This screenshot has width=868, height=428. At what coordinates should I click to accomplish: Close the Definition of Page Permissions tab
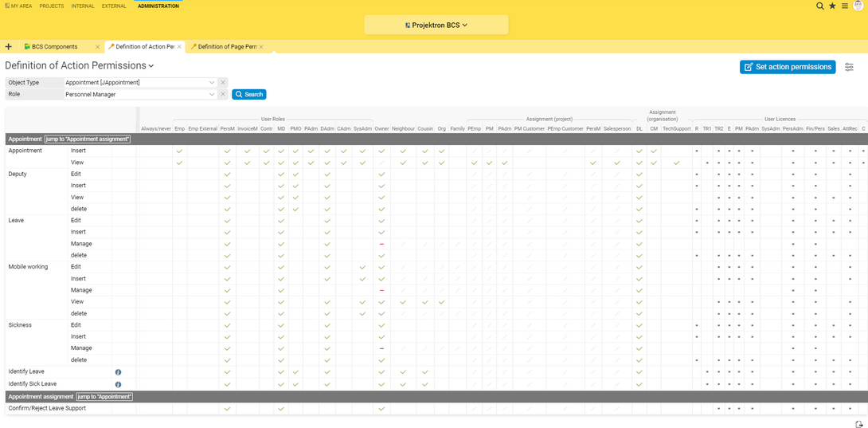260,46
